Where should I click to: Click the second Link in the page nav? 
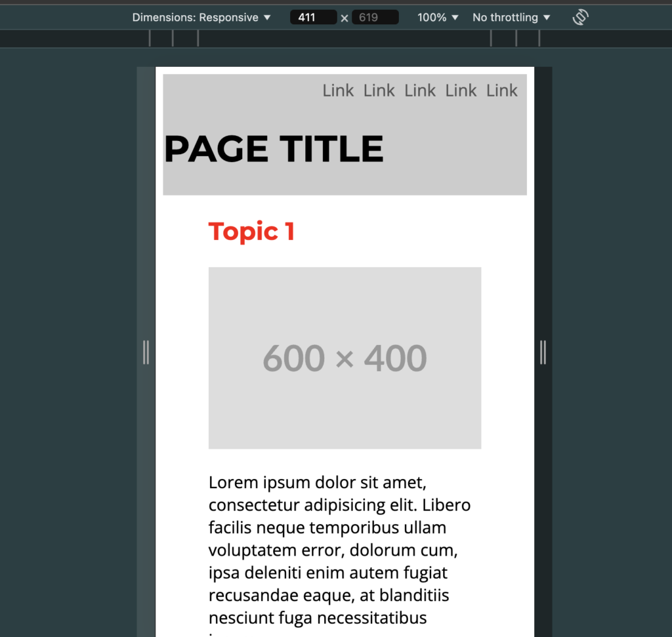click(379, 91)
